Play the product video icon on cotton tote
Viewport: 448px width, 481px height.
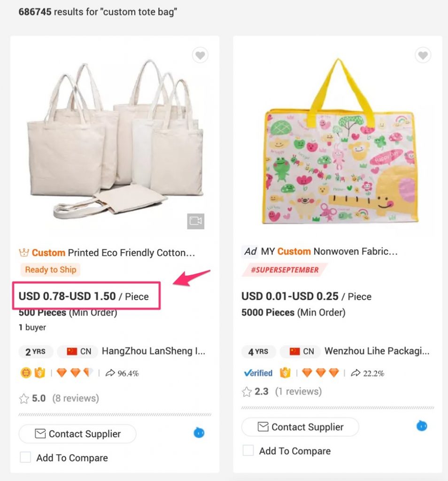[x=196, y=221]
